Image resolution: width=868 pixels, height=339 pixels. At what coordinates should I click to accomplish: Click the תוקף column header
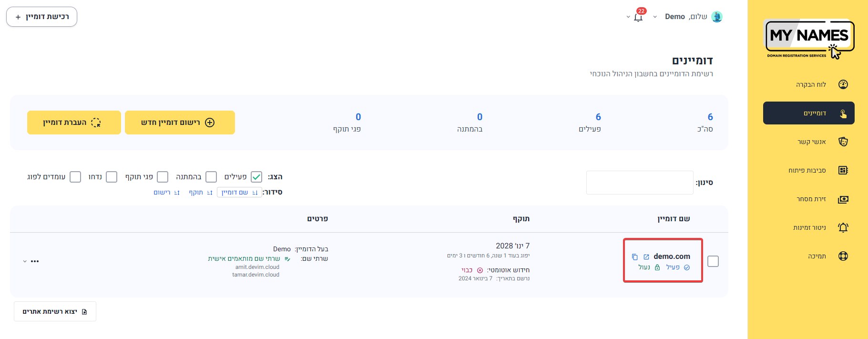(x=521, y=219)
